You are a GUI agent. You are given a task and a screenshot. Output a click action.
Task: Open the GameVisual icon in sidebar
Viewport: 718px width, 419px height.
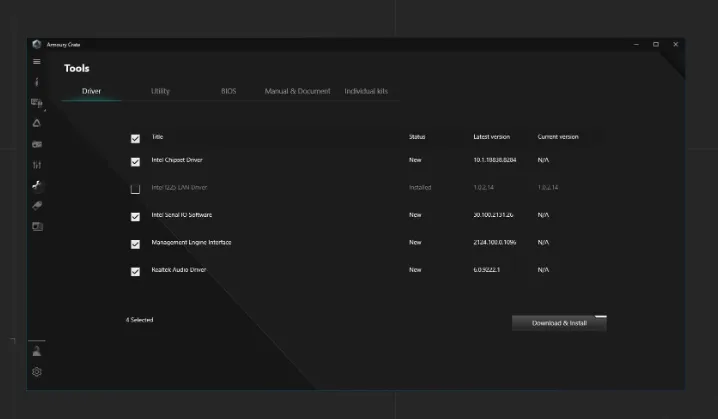(x=37, y=144)
